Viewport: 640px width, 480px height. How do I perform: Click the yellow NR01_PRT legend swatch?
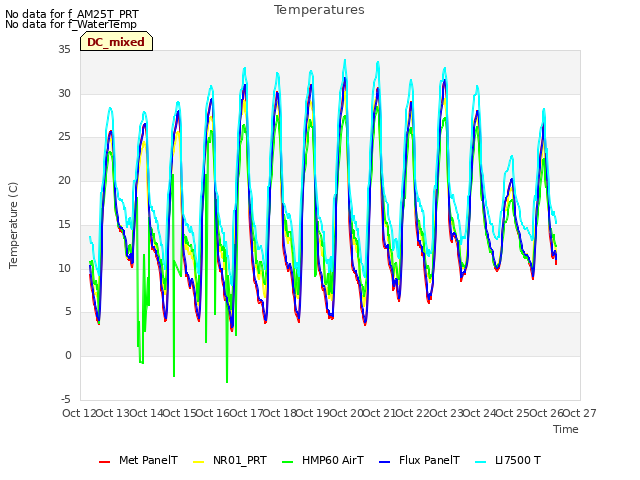point(198,462)
